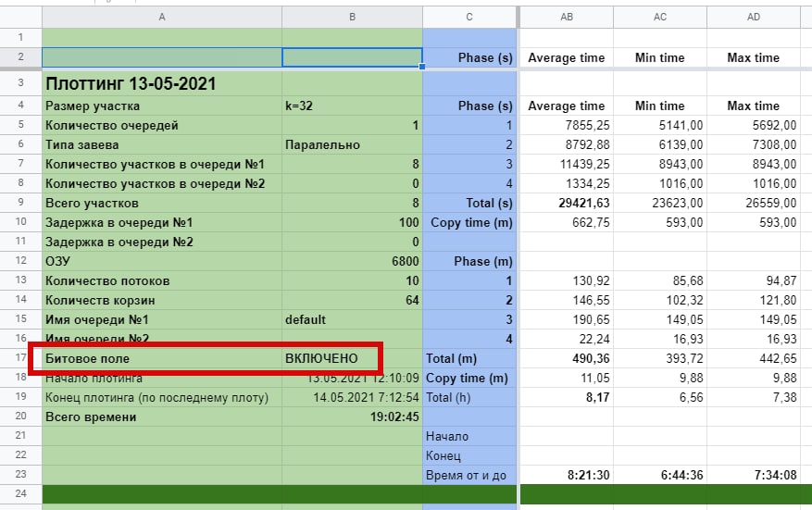Image resolution: width=812 pixels, height=510 pixels.
Task: Select column AC header
Action: pyautogui.click(x=660, y=17)
